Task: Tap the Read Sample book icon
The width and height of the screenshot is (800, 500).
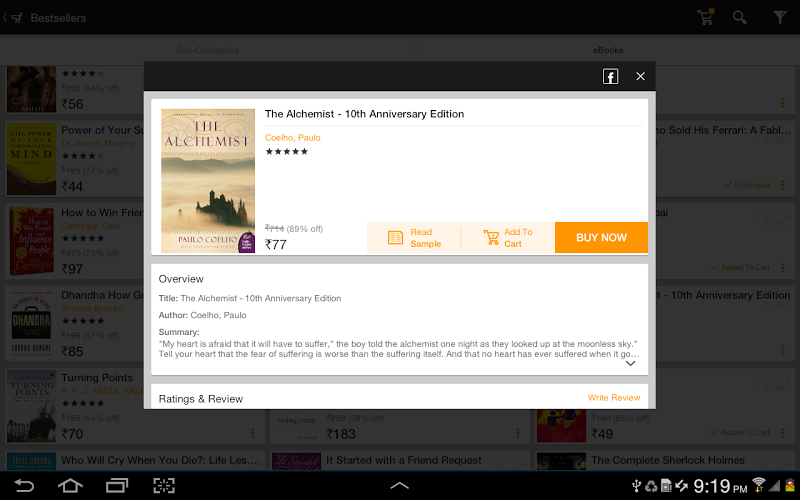Action: point(395,238)
